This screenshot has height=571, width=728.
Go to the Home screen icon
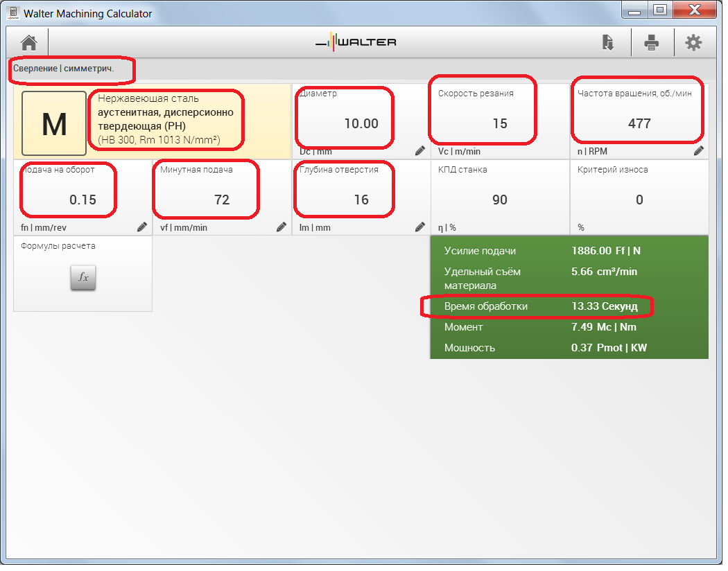click(x=29, y=43)
